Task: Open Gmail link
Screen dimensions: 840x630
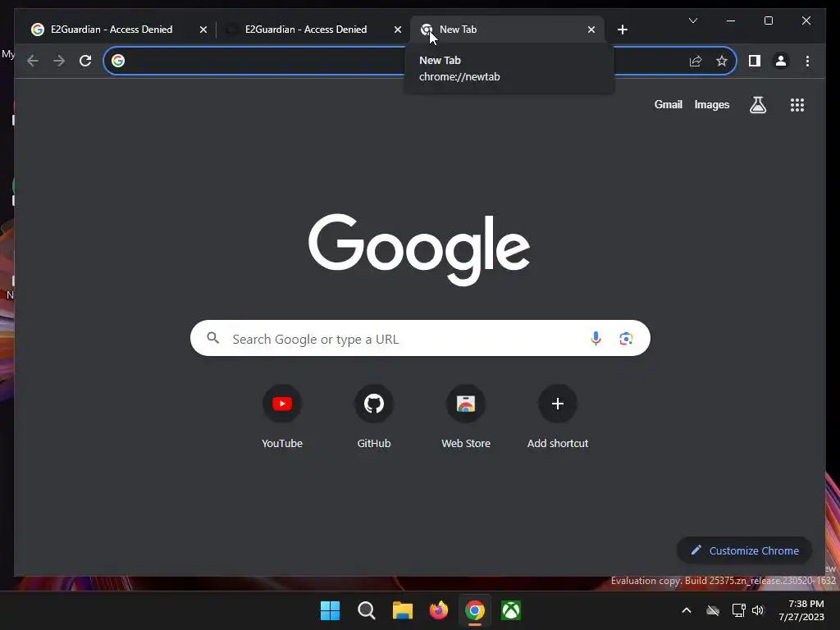Action: click(x=668, y=105)
